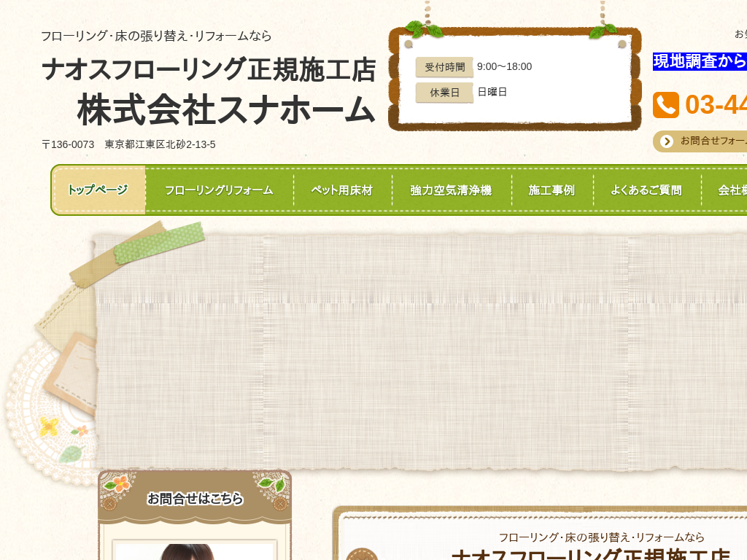Image resolution: width=747 pixels, height=560 pixels.
Task: Click the orange telephone icon
Action: click(665, 105)
